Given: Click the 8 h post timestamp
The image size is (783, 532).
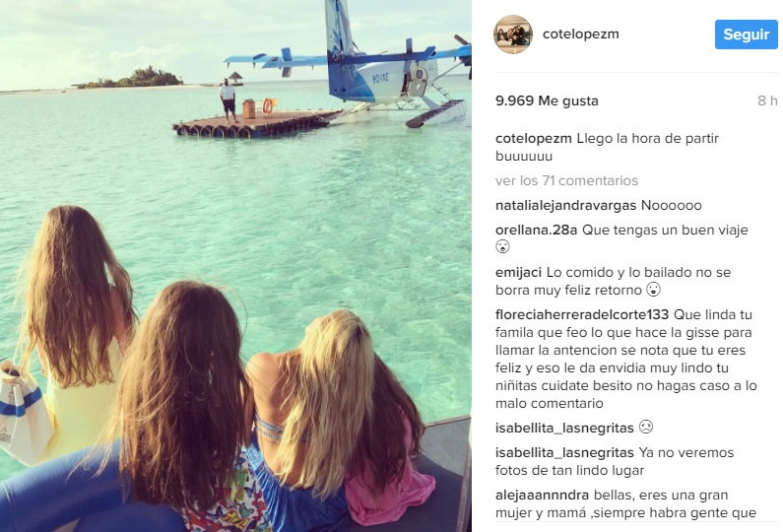Looking at the screenshot, I should tap(767, 100).
